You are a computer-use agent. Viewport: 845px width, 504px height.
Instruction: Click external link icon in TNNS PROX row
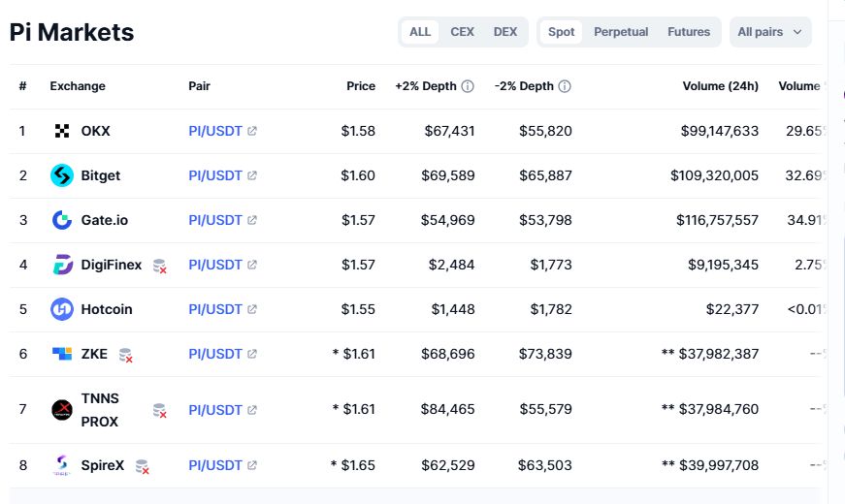coord(252,410)
